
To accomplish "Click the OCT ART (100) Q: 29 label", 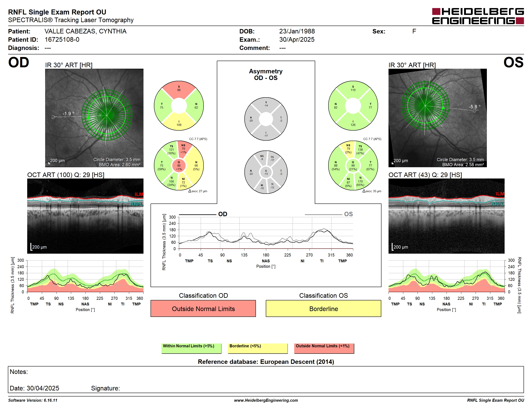I will [66, 175].
